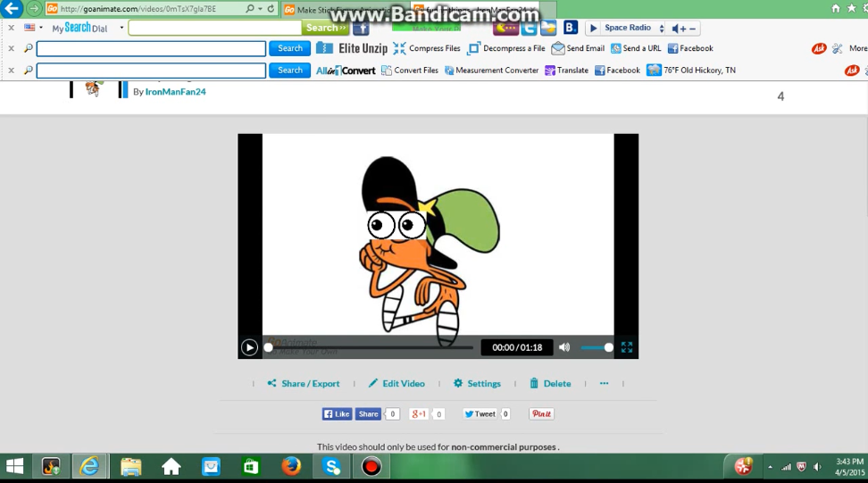The width and height of the screenshot is (868, 483).
Task: Go back with the browser back arrow
Action: [11, 8]
